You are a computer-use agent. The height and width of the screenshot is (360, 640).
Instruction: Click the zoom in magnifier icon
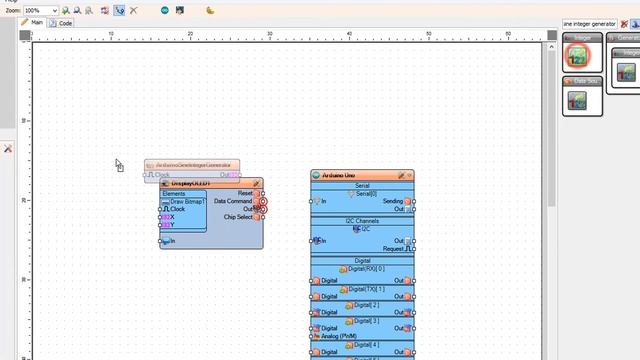tap(65, 11)
